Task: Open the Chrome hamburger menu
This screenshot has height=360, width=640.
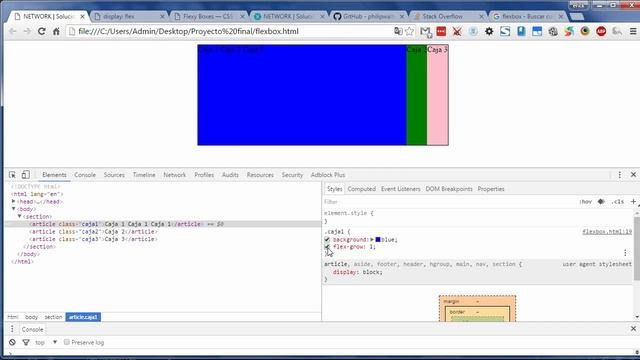Action: tap(633, 31)
